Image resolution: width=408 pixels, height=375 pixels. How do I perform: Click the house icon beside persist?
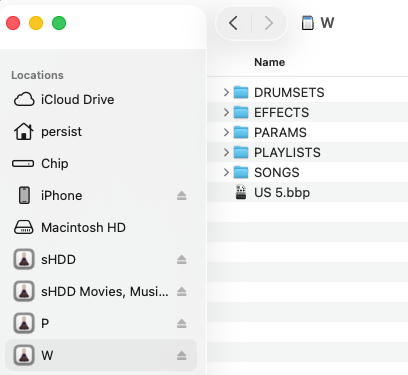tap(24, 131)
